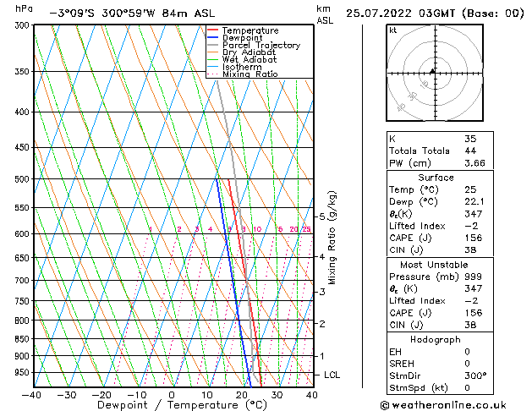Click the km ASL header label
Screen dimensions: 532x411
click(325, 14)
